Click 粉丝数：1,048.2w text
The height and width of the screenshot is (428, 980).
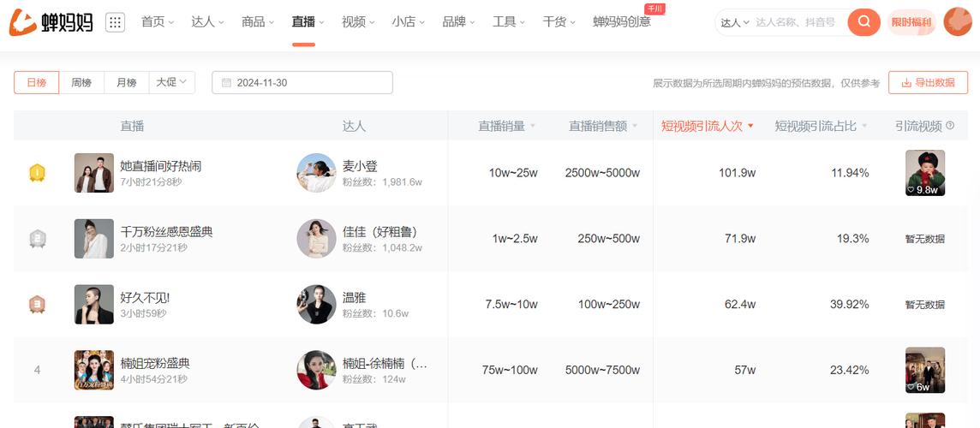382,248
